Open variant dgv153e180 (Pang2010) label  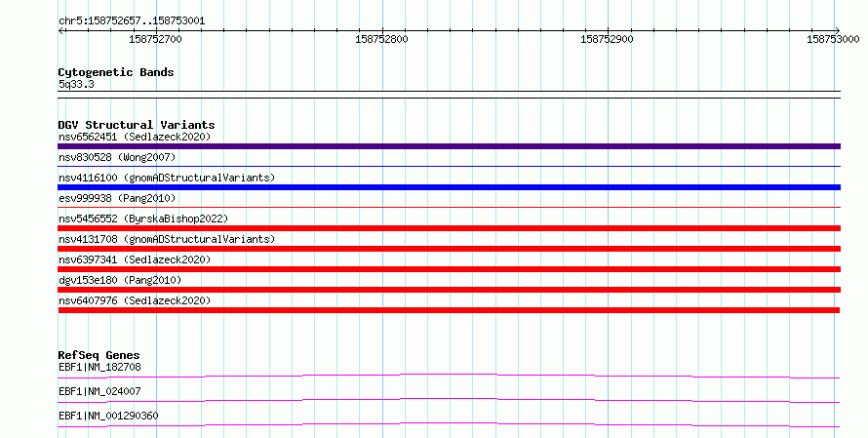[x=120, y=280]
